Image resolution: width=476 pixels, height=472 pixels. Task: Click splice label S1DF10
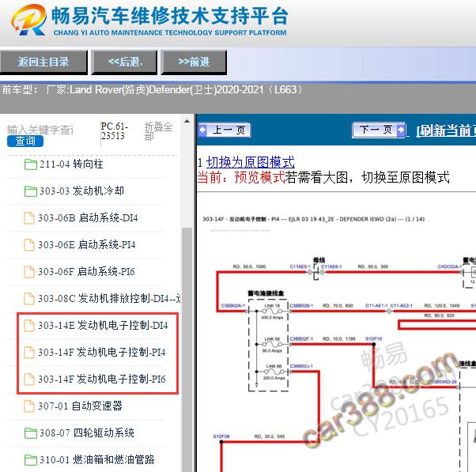tap(374, 338)
